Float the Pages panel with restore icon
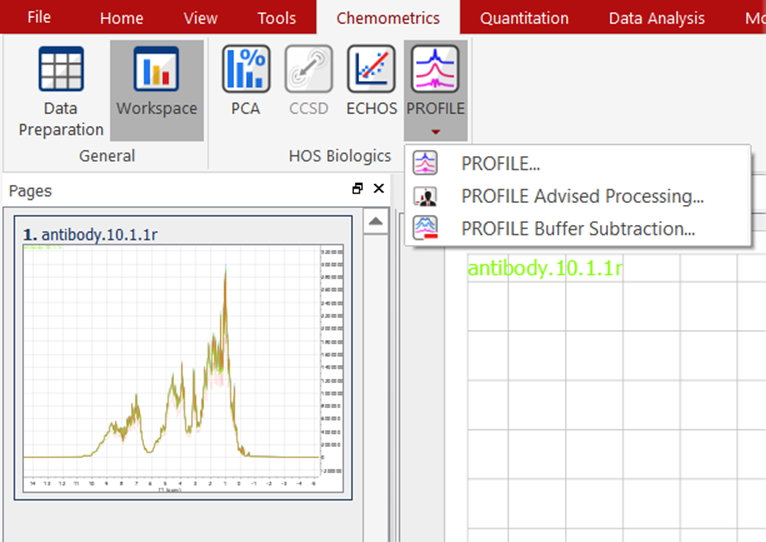The image size is (766, 542). (358, 189)
